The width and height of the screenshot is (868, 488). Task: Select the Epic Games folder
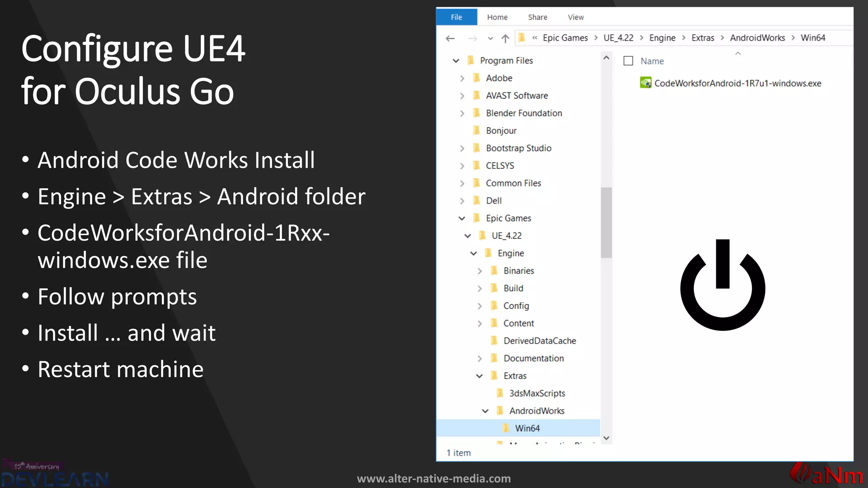508,218
